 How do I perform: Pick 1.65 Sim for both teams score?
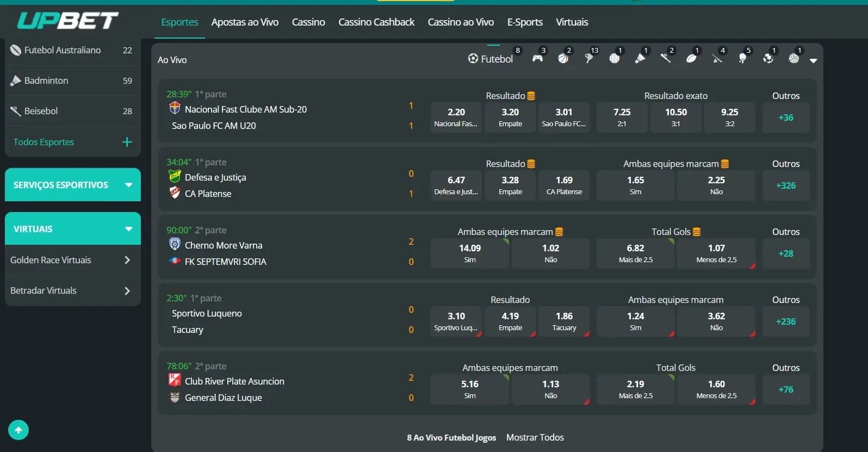tap(635, 185)
